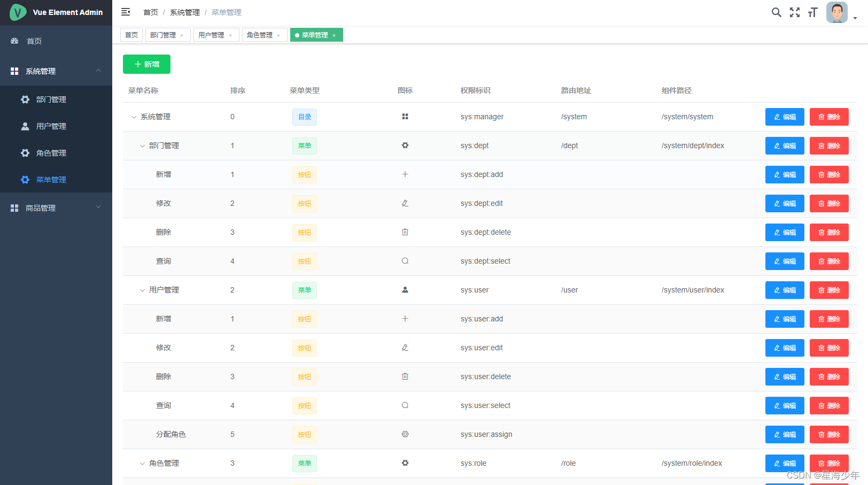The height and width of the screenshot is (485, 868).
Task: Open the user avatar menu
Action: 837,12
